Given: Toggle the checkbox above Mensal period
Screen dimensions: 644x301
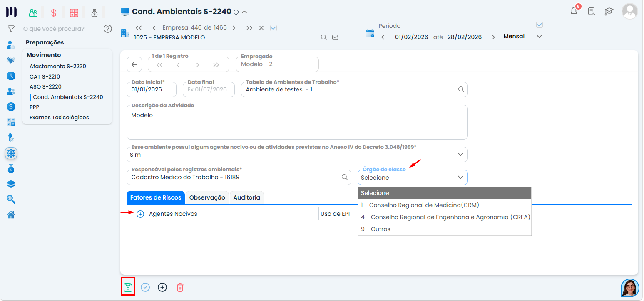Looking at the screenshot, I should tap(540, 25).
